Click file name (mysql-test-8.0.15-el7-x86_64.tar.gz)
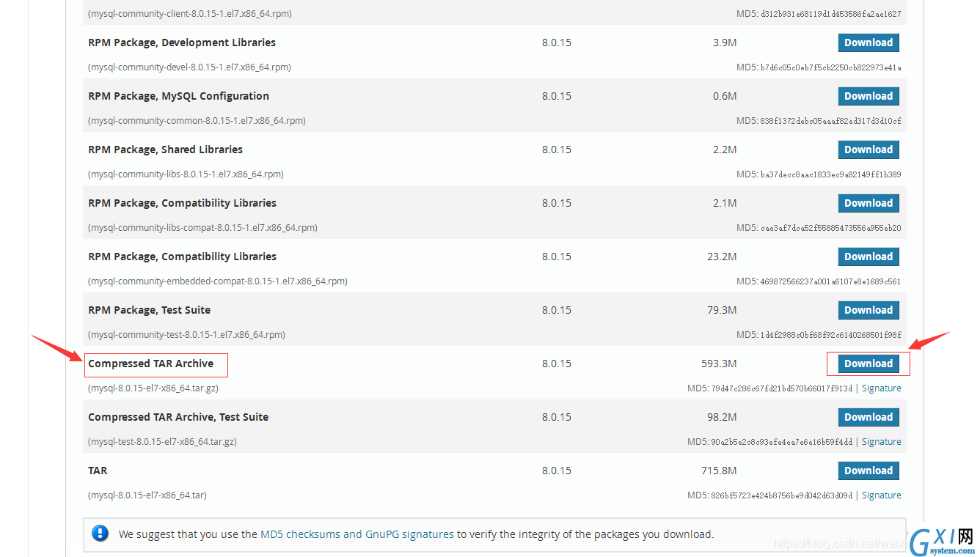The image size is (980, 557). (x=162, y=442)
